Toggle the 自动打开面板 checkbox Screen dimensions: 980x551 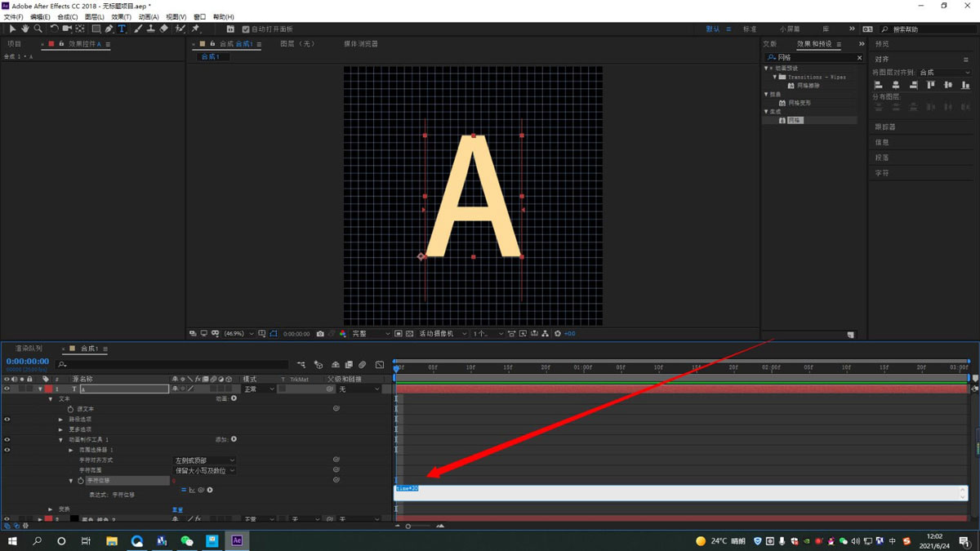pyautogui.click(x=246, y=29)
